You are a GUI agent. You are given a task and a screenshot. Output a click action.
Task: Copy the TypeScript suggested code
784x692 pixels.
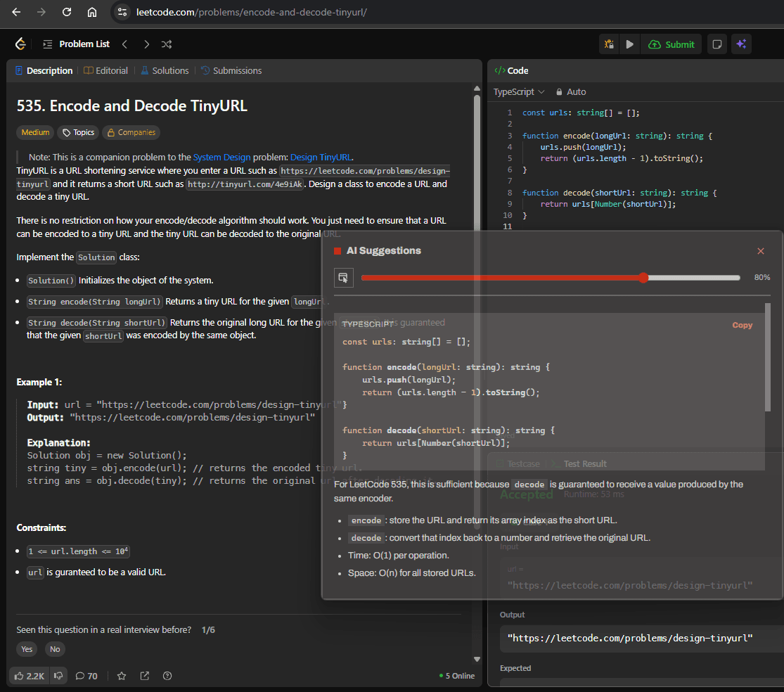(x=742, y=325)
